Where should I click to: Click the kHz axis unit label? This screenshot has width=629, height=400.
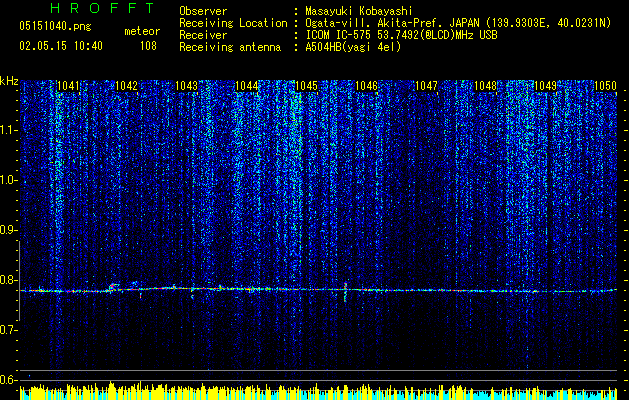click(x=9, y=81)
